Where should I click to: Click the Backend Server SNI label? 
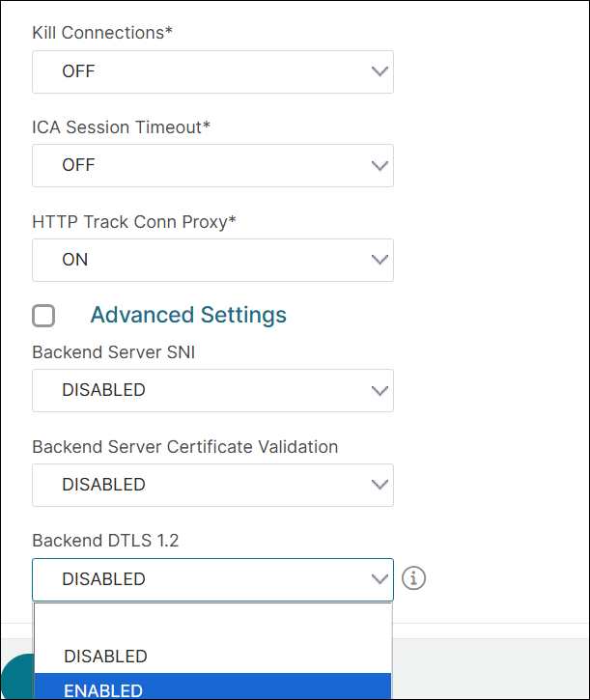tap(114, 352)
